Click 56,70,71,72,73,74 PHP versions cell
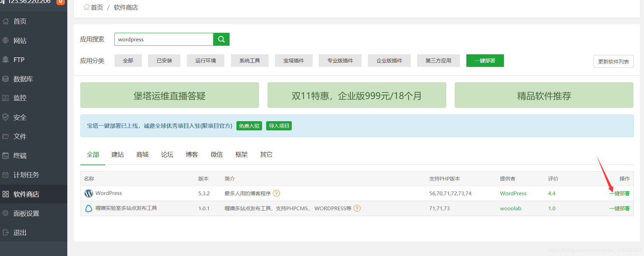The image size is (644, 256). (450, 194)
